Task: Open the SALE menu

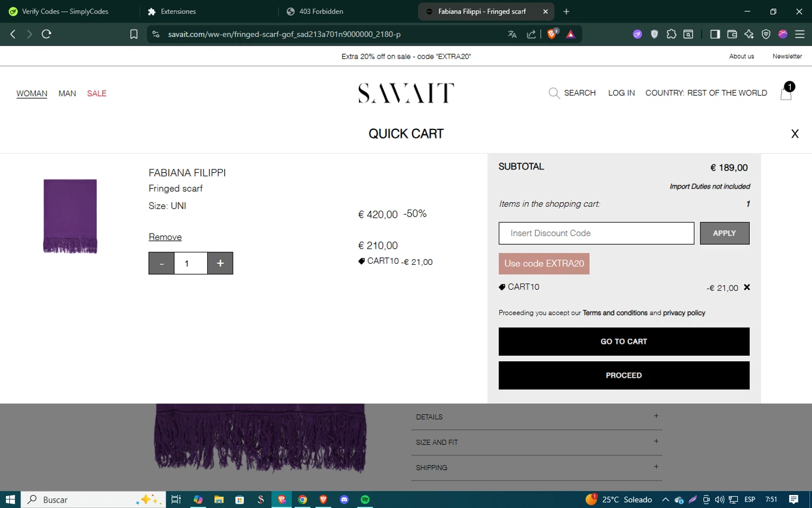Action: (97, 94)
